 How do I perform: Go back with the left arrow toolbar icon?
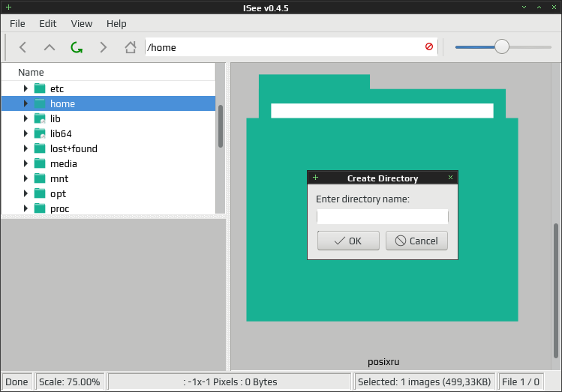[23, 47]
